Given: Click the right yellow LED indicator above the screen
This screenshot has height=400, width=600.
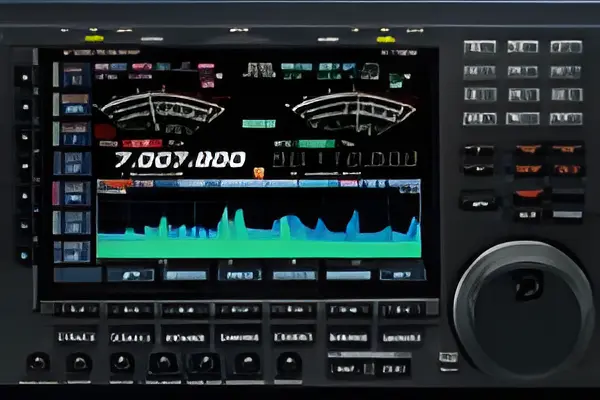Looking at the screenshot, I should click(385, 39).
